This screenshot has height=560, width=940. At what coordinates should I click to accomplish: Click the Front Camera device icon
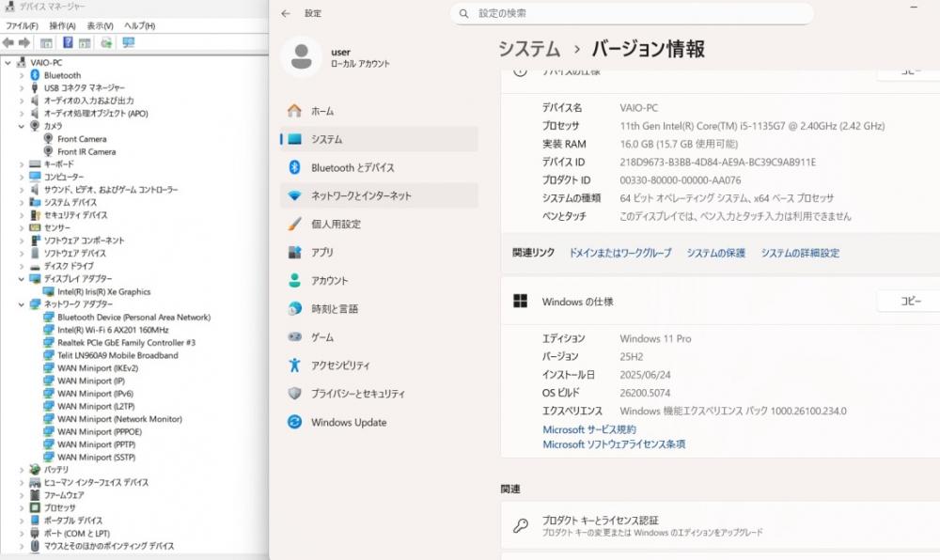[x=49, y=138]
